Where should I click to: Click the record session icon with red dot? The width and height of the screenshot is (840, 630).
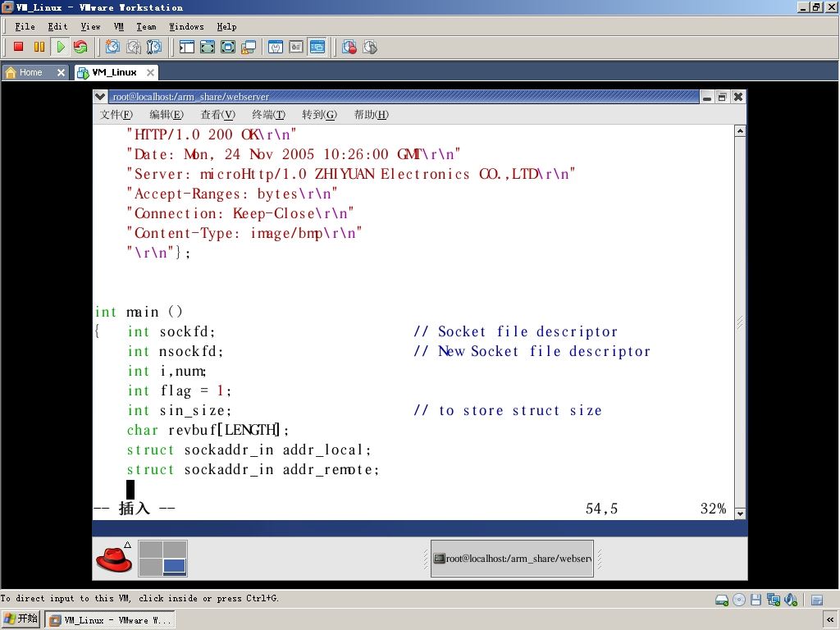(349, 47)
